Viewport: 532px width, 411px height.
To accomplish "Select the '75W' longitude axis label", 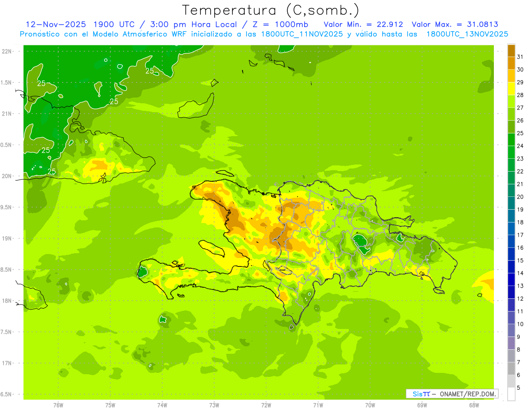I will (110, 405).
